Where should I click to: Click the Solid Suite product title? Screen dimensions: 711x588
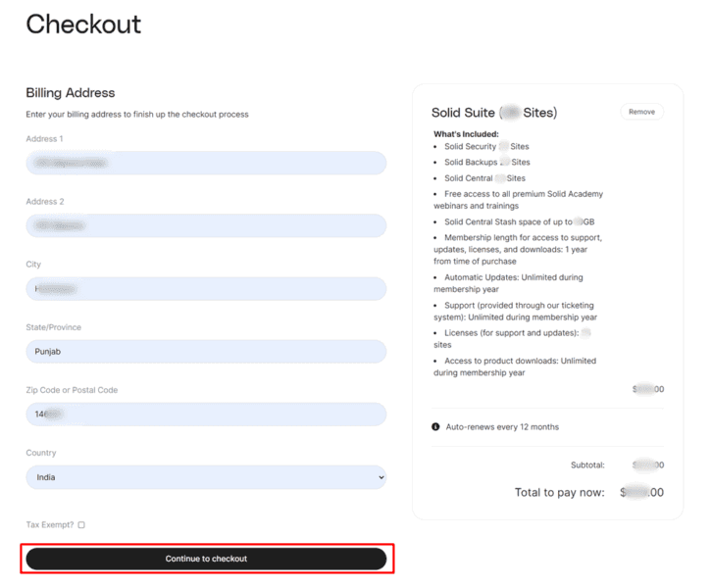pyautogui.click(x=494, y=113)
